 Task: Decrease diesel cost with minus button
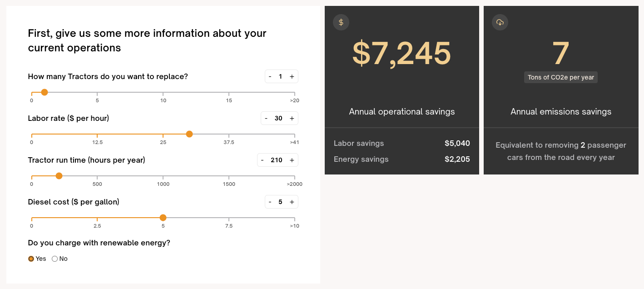[x=270, y=202]
